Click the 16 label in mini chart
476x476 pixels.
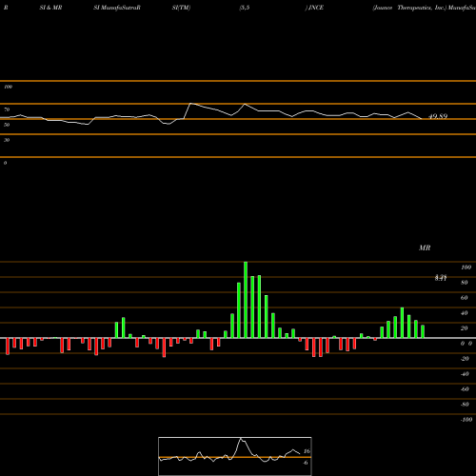coord(307,451)
